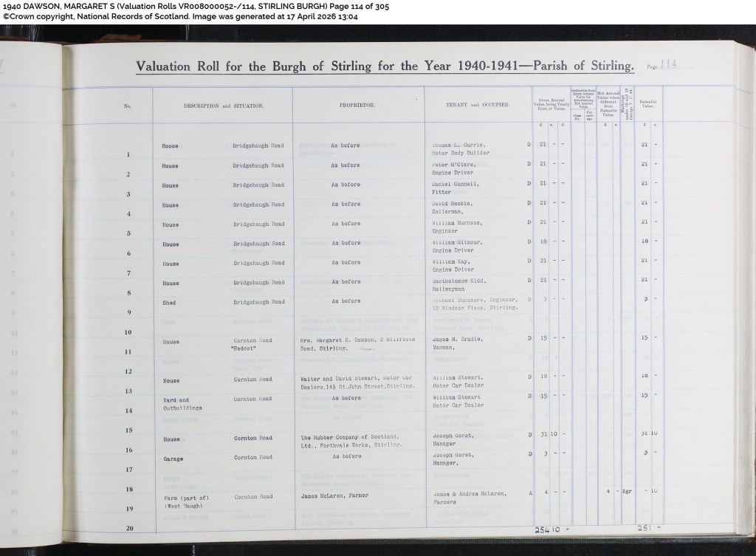Screen dimensions: 756x556
Task: Click the Valuation Roll page title heading
Action: [x=385, y=66]
